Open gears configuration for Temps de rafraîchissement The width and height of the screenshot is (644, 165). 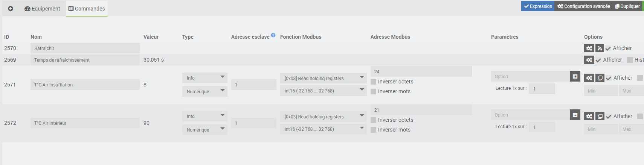589,60
